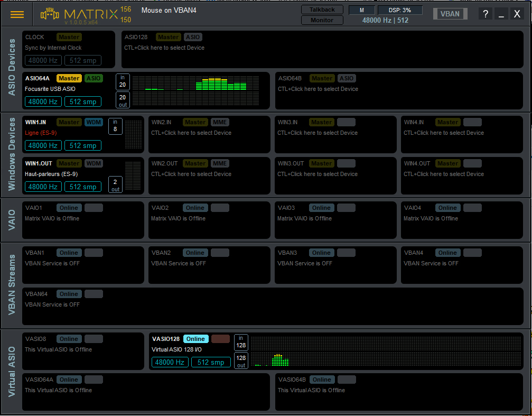Screen dimensions: 532x416
Task: Toggle Master badge on ASIO64A
Action: tap(69, 78)
